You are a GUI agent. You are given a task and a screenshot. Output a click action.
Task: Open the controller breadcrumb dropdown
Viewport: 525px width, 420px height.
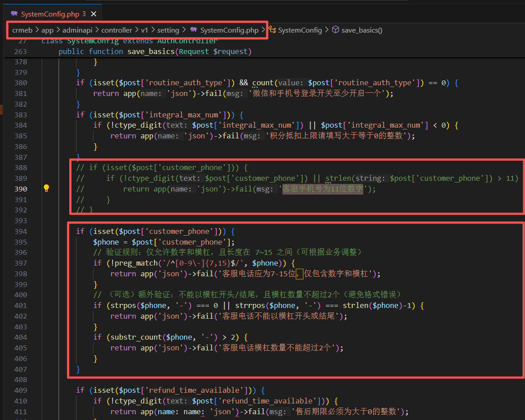[117, 30]
